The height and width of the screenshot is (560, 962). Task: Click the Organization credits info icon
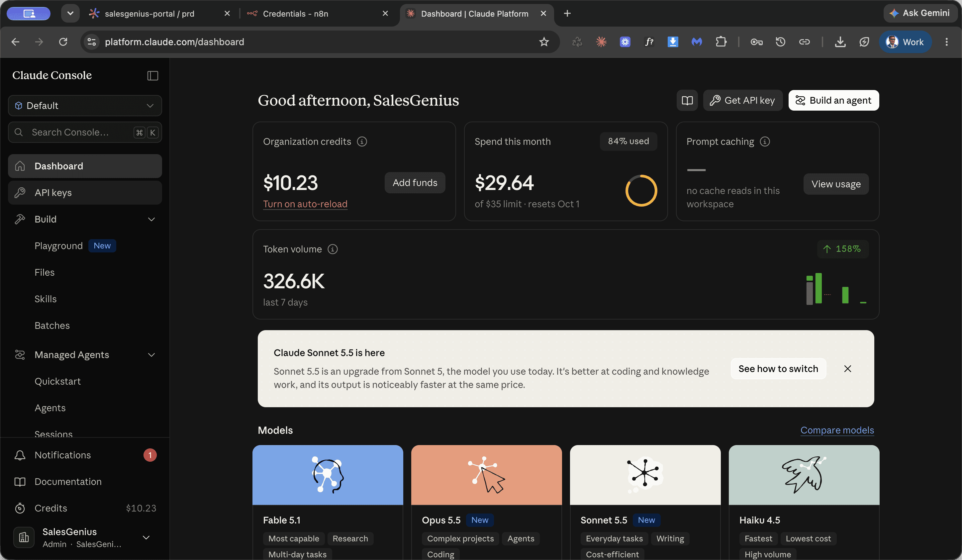[x=362, y=141]
